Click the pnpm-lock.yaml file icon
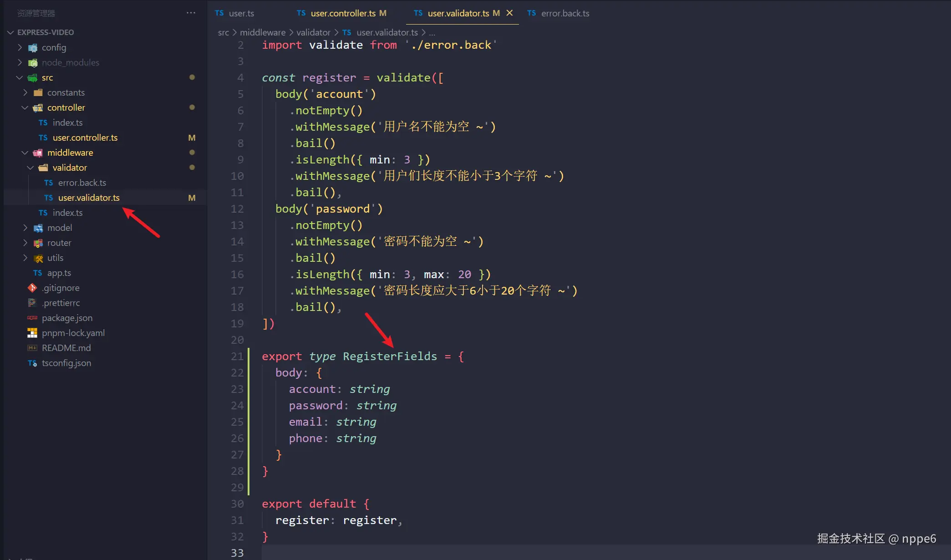The width and height of the screenshot is (951, 560). point(32,333)
